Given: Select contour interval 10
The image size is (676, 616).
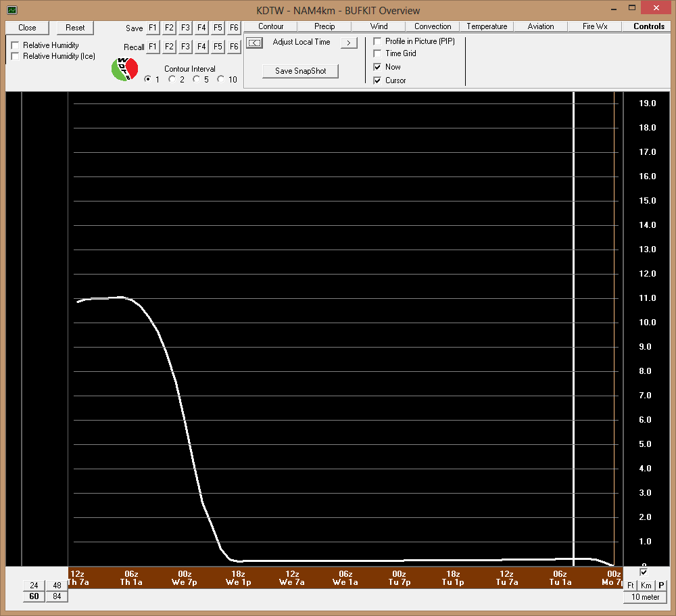Looking at the screenshot, I should tap(221, 79).
